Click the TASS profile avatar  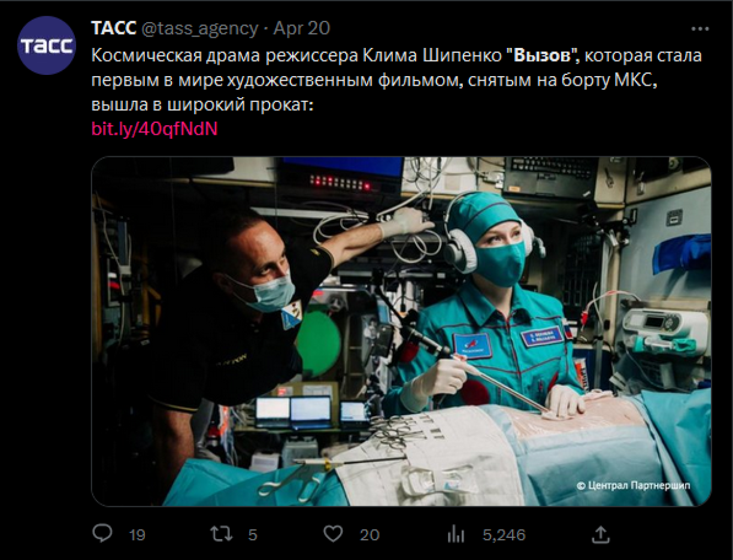pyautogui.click(x=46, y=46)
